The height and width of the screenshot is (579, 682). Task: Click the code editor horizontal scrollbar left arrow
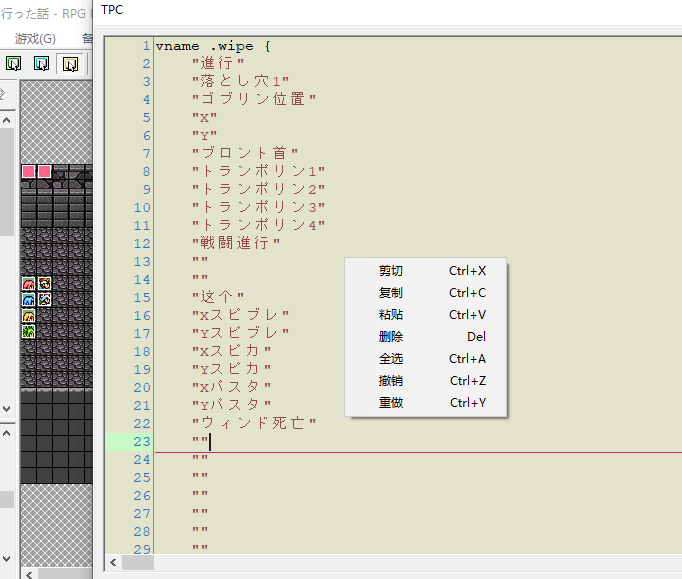(x=114, y=562)
